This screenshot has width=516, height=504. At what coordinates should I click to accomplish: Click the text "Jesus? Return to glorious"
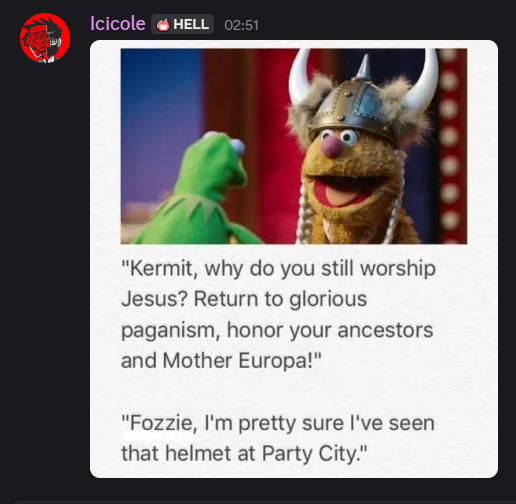tap(244, 299)
